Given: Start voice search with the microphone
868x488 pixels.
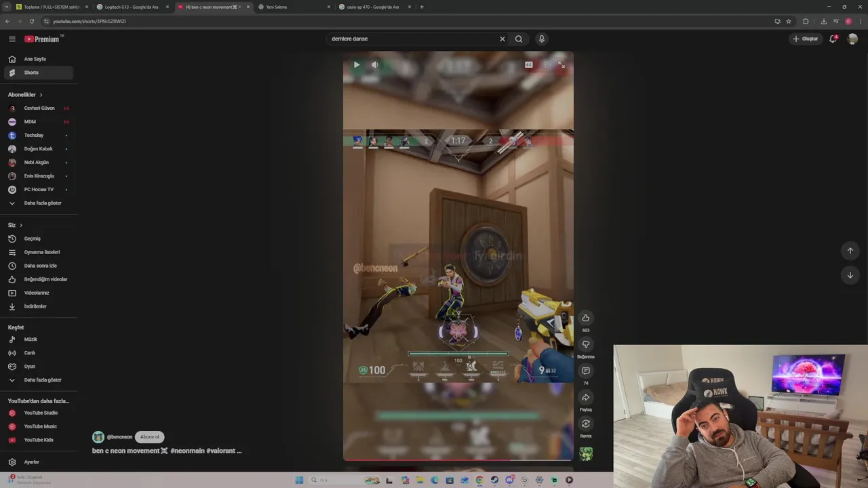Looking at the screenshot, I should coord(541,39).
